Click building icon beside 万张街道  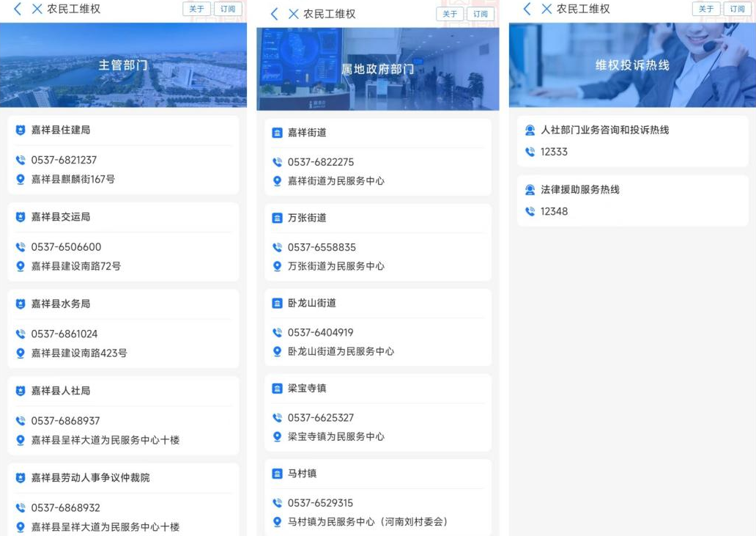point(277,218)
